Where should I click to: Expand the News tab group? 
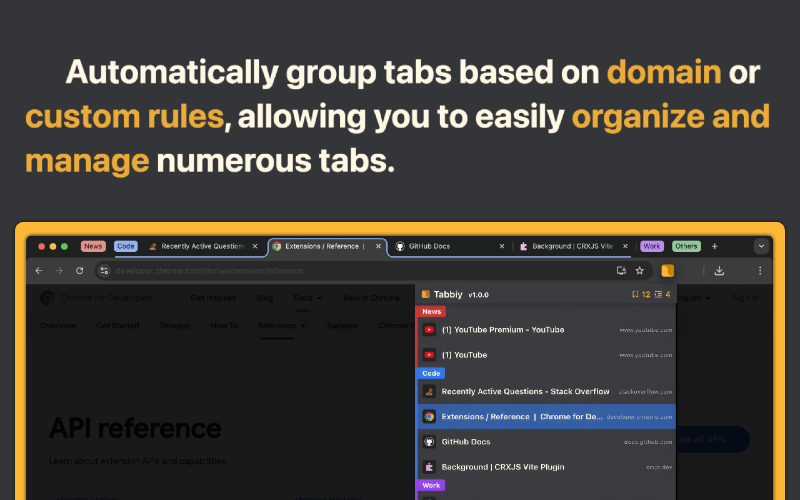pos(93,246)
